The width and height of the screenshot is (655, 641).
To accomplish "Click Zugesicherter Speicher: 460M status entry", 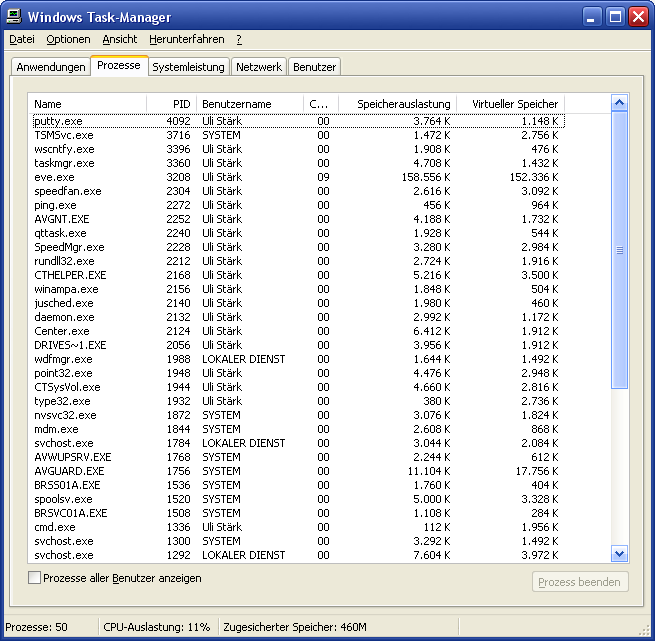I will 295,627.
